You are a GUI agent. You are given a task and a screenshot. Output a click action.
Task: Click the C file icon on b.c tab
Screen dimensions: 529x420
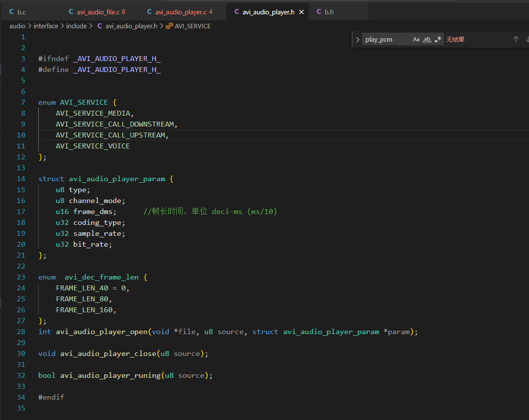click(x=11, y=12)
